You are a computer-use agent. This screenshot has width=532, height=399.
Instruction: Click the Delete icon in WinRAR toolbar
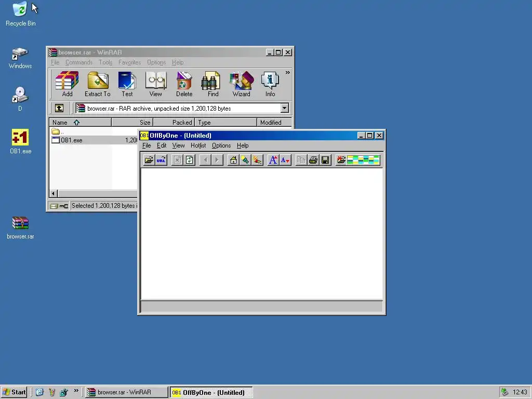point(184,84)
